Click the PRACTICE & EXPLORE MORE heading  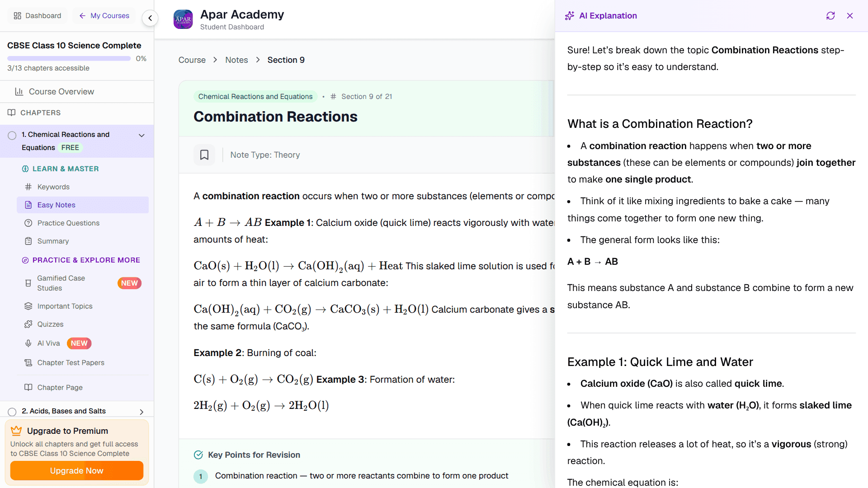tap(86, 260)
